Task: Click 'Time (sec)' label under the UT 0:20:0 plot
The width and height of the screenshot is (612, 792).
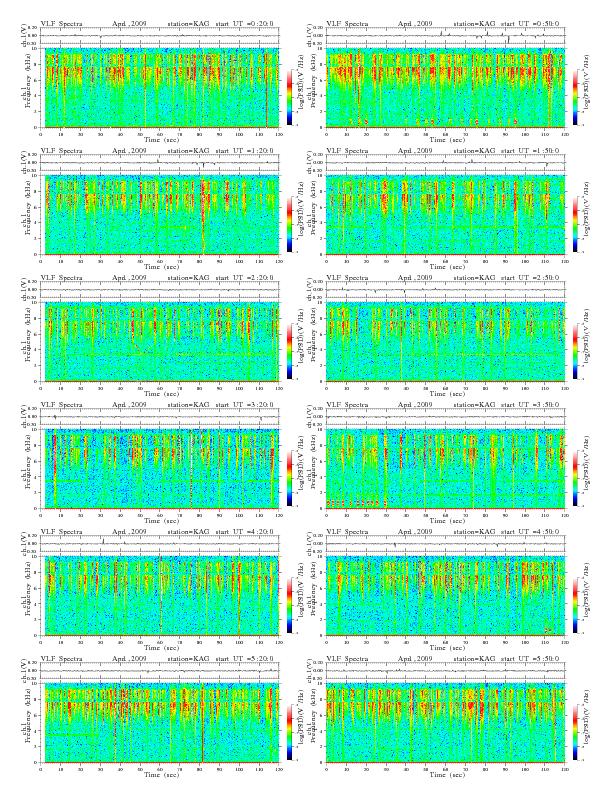Action: click(x=162, y=139)
